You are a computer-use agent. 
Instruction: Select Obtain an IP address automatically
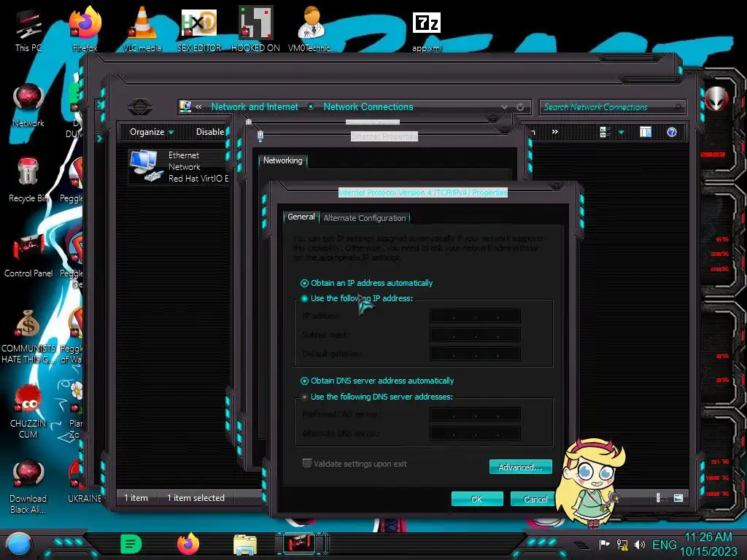coord(366,283)
